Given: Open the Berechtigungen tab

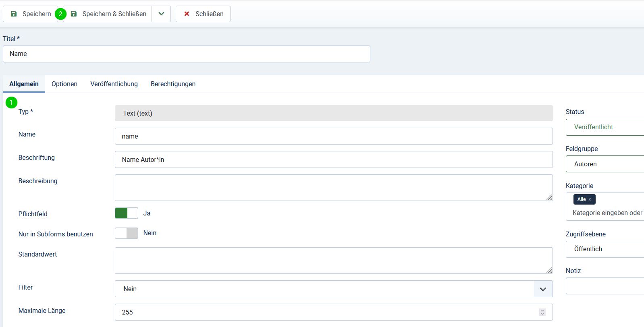Looking at the screenshot, I should click(x=173, y=84).
